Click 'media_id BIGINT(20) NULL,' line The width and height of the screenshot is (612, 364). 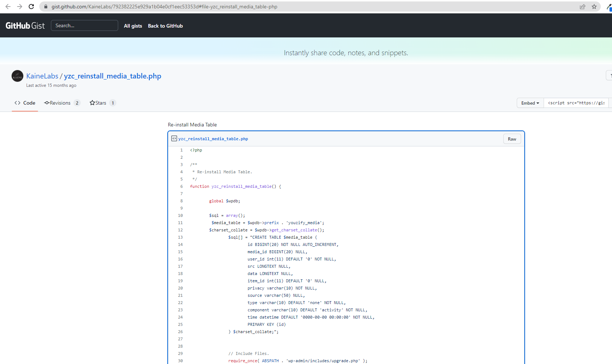coord(277,252)
